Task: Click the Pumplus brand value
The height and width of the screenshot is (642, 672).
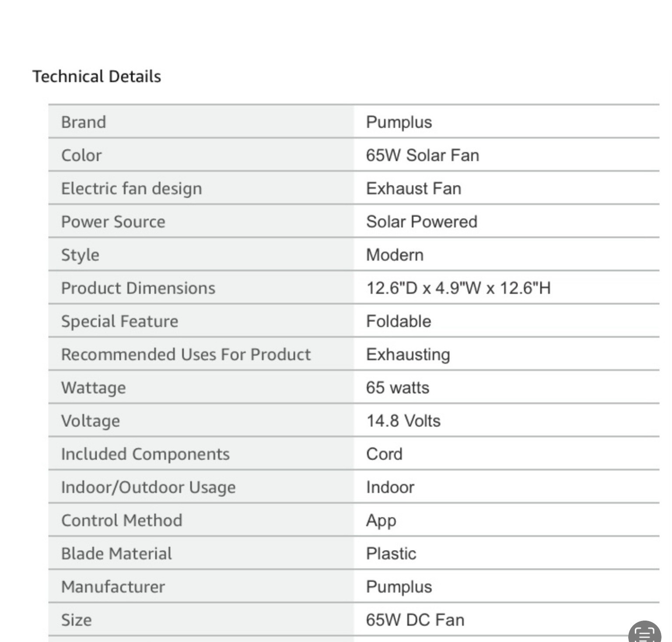Action: tap(399, 122)
